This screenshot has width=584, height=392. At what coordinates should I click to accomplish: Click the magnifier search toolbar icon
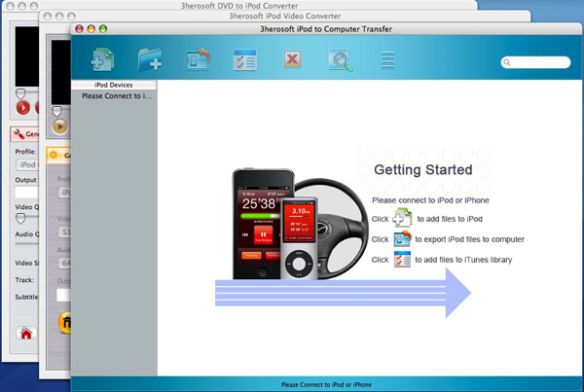click(x=341, y=59)
